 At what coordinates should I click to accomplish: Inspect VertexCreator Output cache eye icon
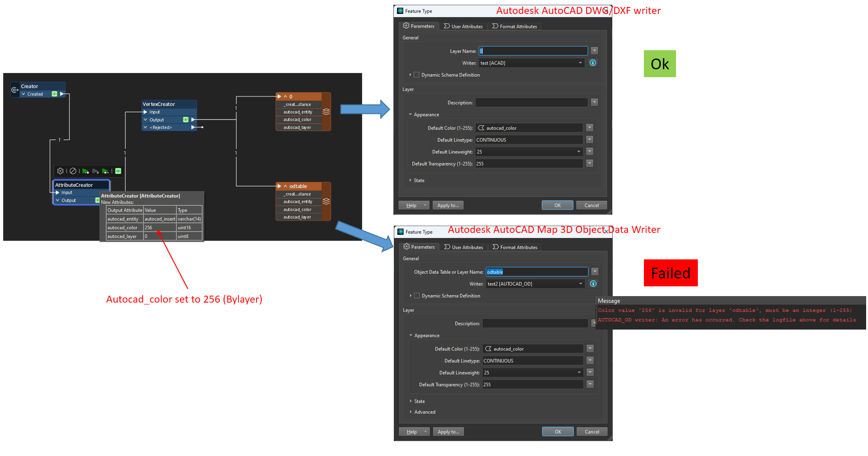[x=186, y=119]
